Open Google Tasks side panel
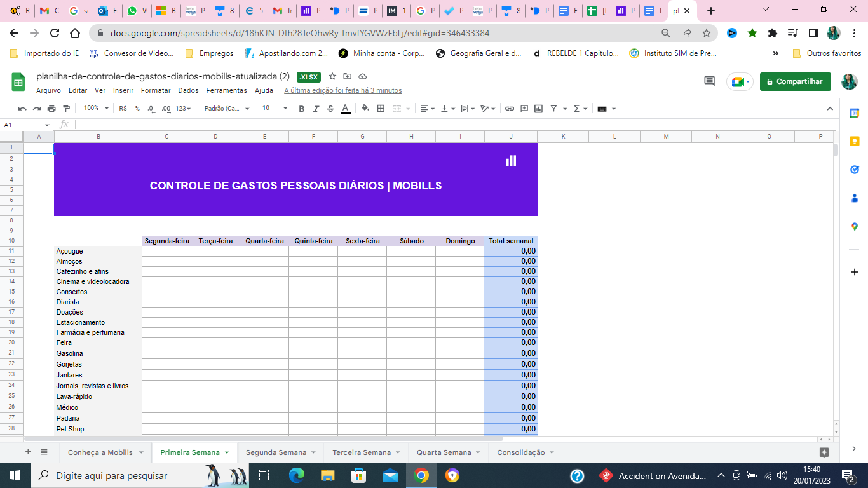The image size is (868, 488). click(x=855, y=170)
